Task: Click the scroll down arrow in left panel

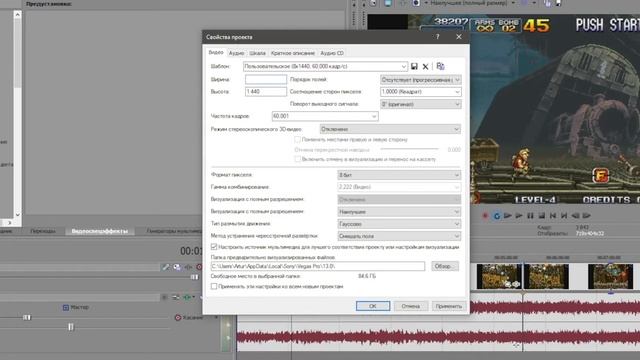Action: (x=17, y=215)
